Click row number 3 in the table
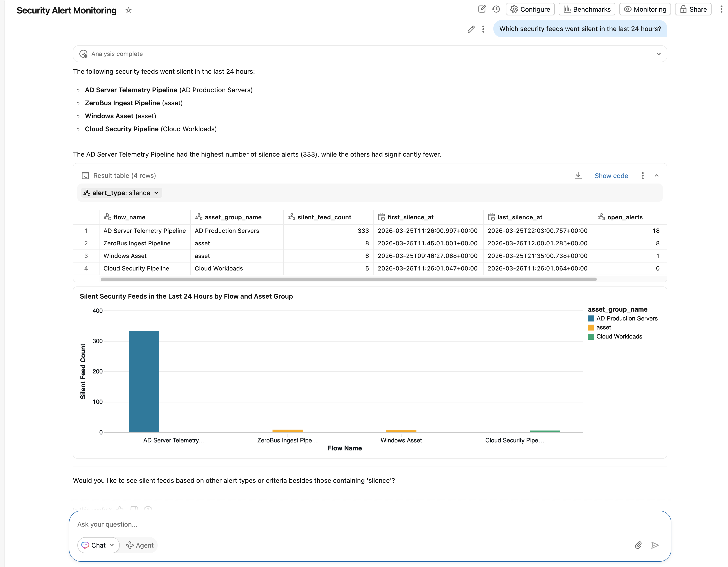 pos(86,256)
